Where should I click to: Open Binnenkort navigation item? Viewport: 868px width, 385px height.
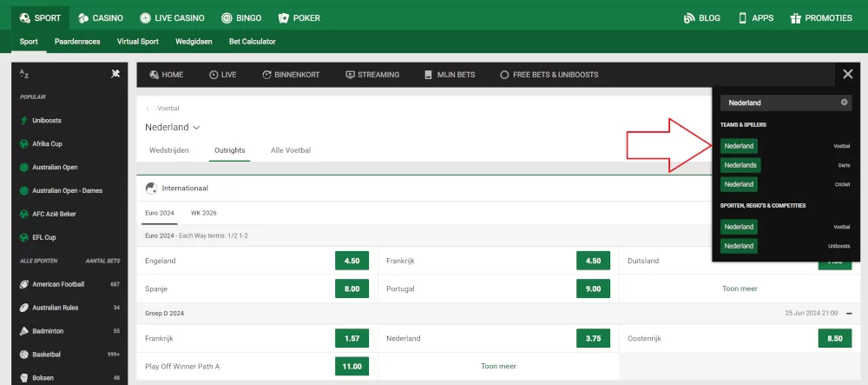(x=291, y=75)
